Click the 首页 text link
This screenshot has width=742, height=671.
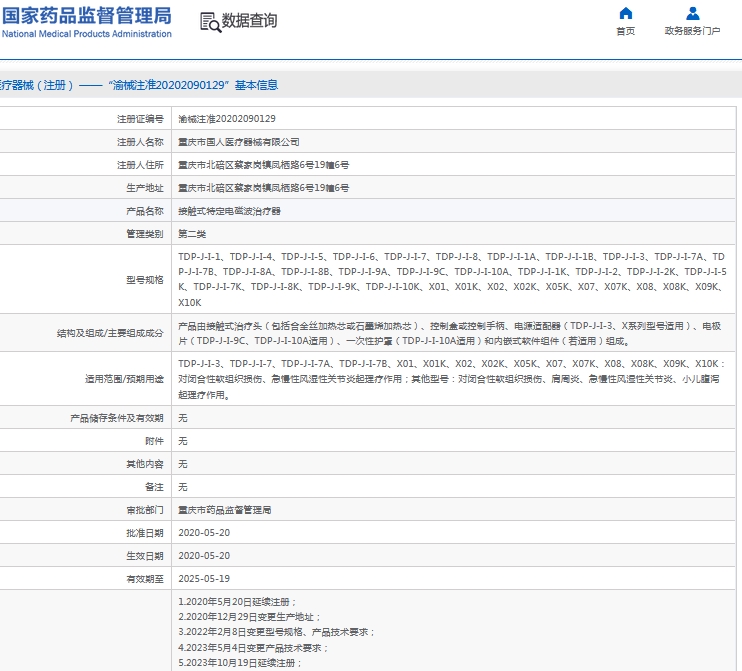click(x=626, y=31)
